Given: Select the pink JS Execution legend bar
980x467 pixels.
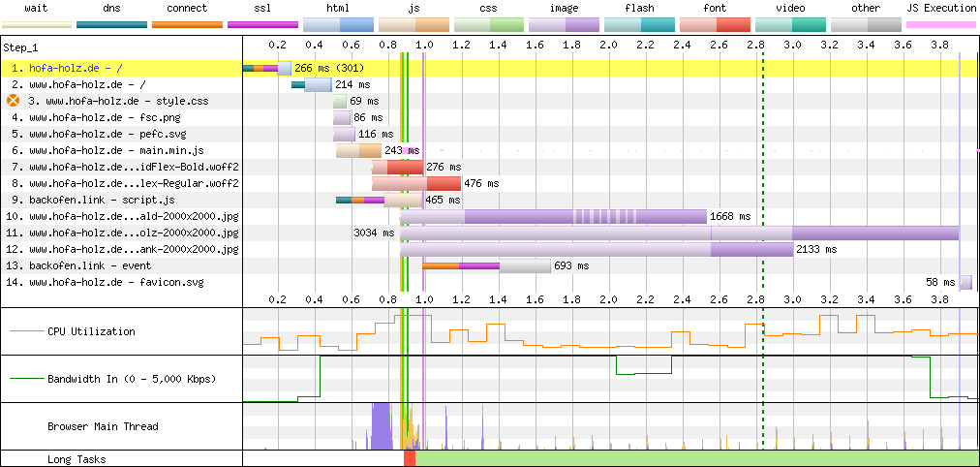Looking at the screenshot, I should coord(941,25).
